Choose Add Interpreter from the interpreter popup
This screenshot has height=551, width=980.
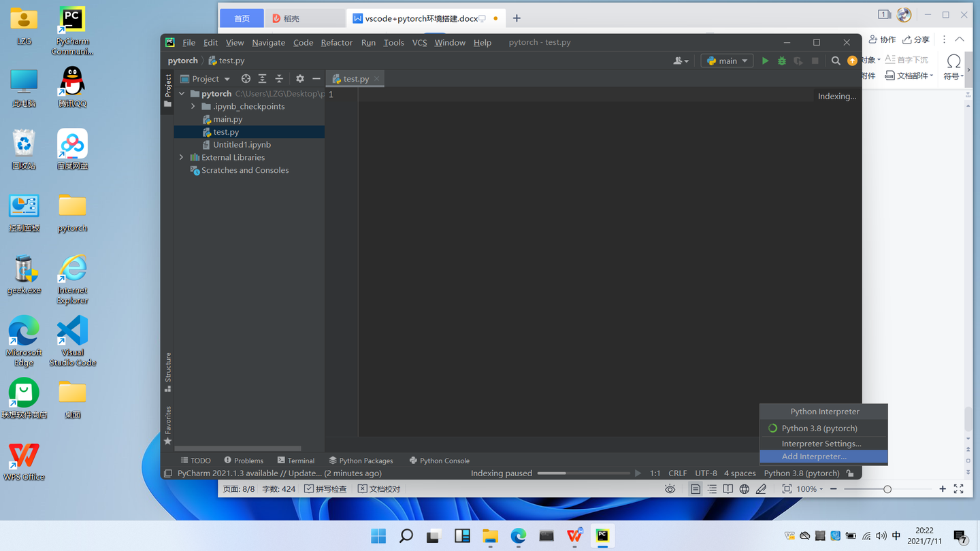click(x=814, y=456)
